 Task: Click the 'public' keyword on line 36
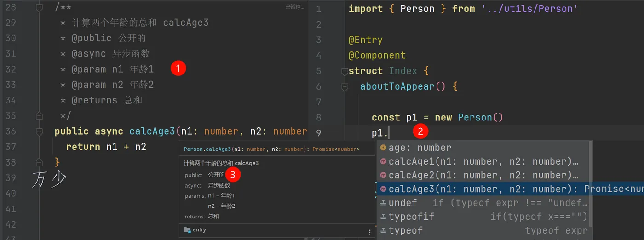click(x=72, y=131)
